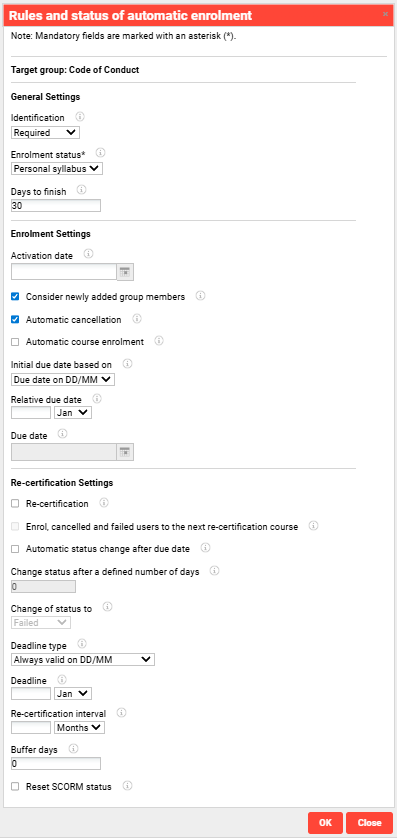Close the dialog with the title bar X
This screenshot has width=397, height=838.
click(386, 14)
